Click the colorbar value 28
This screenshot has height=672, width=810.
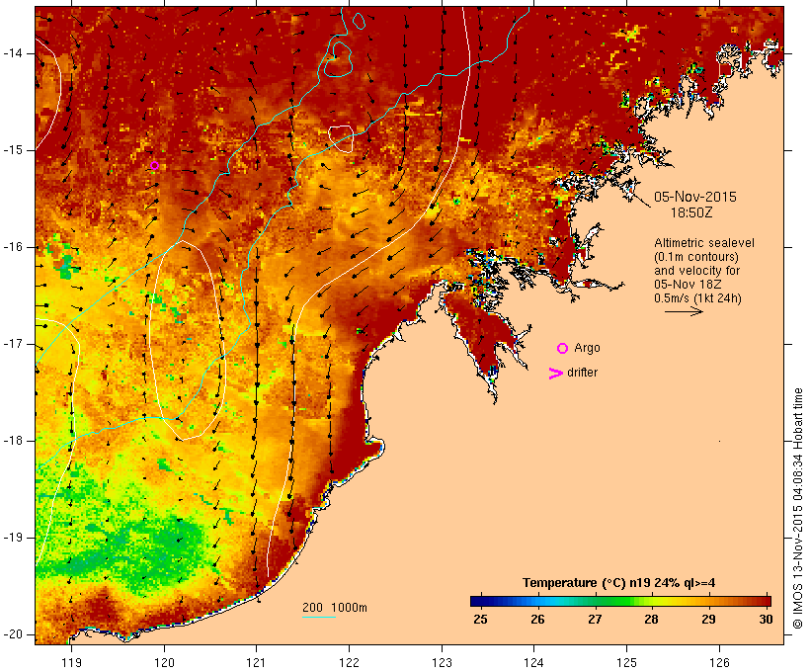pyautogui.click(x=651, y=620)
